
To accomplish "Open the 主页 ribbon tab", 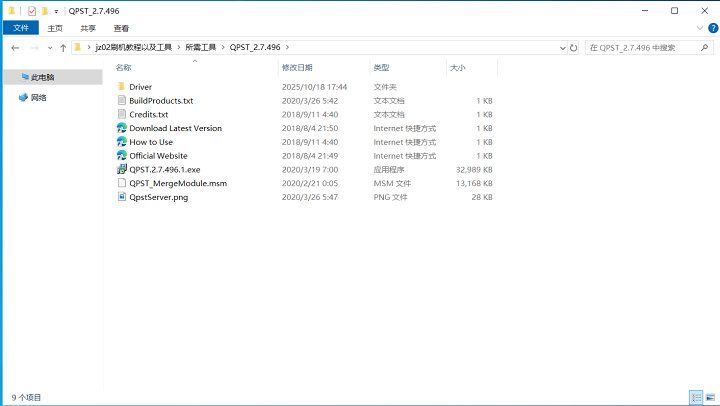I will click(x=55, y=28).
